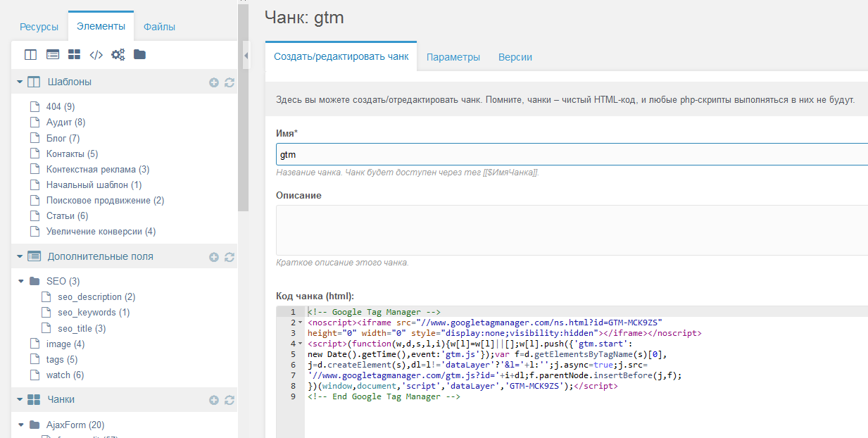Select the SEO (3) folder
The height and width of the screenshot is (438, 868).
[x=63, y=281]
